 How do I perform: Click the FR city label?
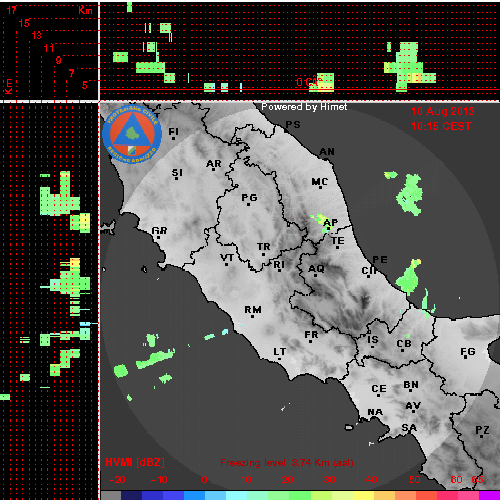click(x=311, y=335)
